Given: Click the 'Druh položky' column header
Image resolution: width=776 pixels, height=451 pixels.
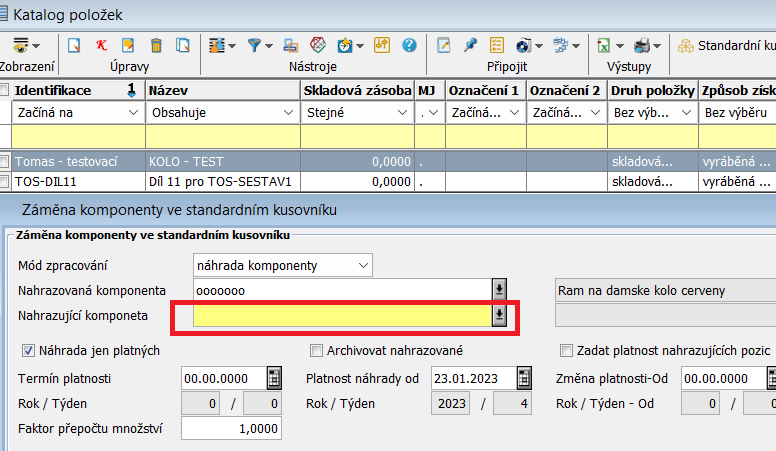Looking at the screenshot, I should tap(651, 90).
